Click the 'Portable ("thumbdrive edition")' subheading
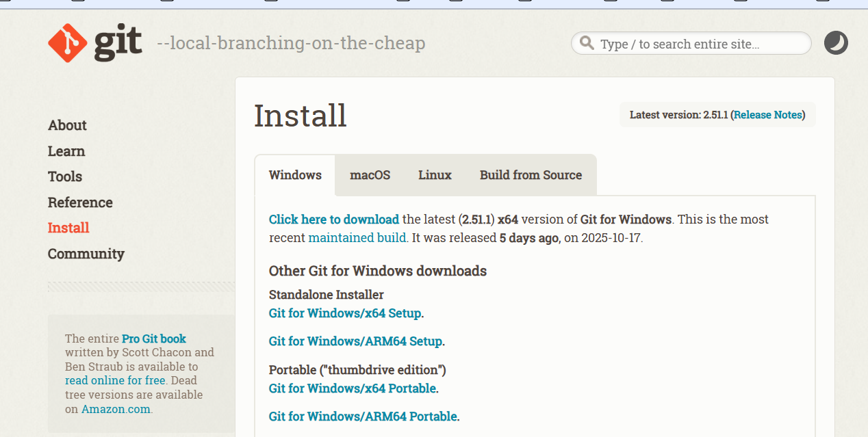Viewport: 868px width, 437px height. [x=357, y=370]
